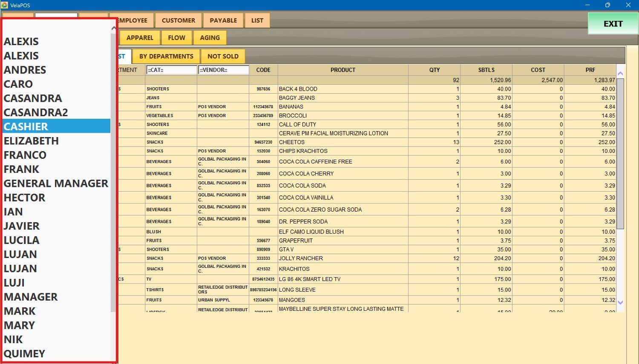Switch to the AGING sub-tab

210,38
